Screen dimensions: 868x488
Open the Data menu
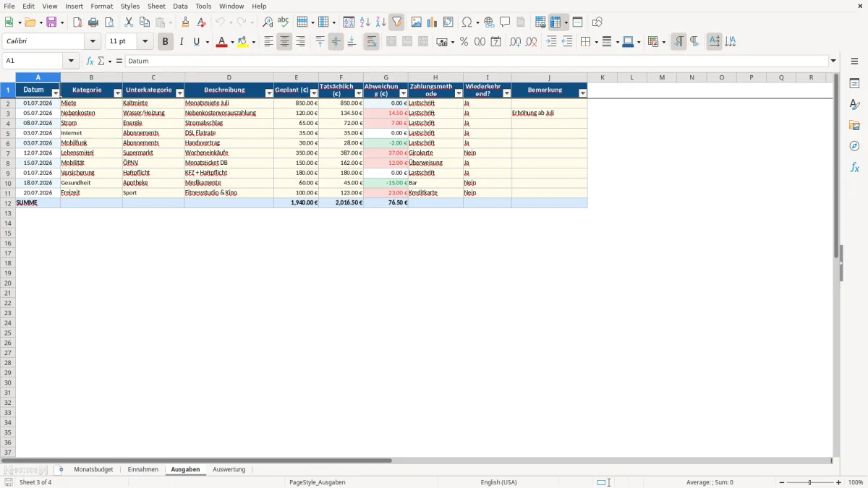[180, 6]
